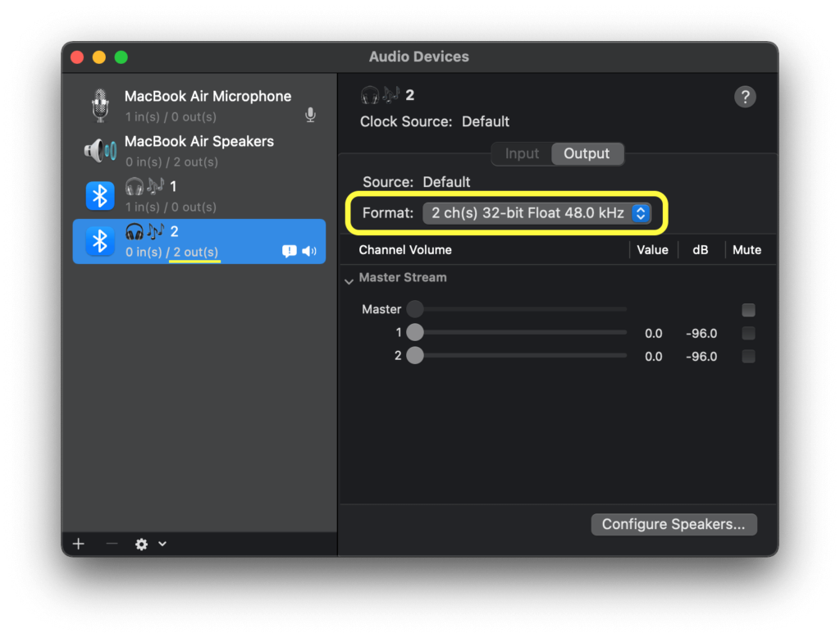Image resolution: width=840 pixels, height=638 pixels.
Task: Select the Bluetooth headphones 1 row
Action: coord(199,196)
